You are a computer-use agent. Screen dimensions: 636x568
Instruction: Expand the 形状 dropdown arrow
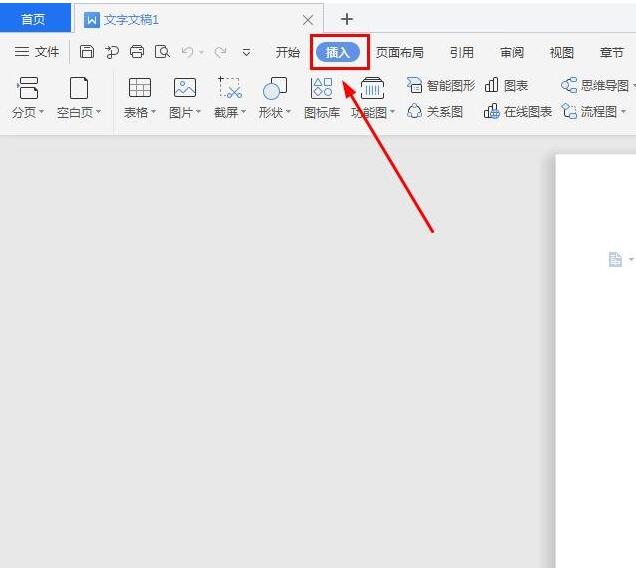[288, 111]
